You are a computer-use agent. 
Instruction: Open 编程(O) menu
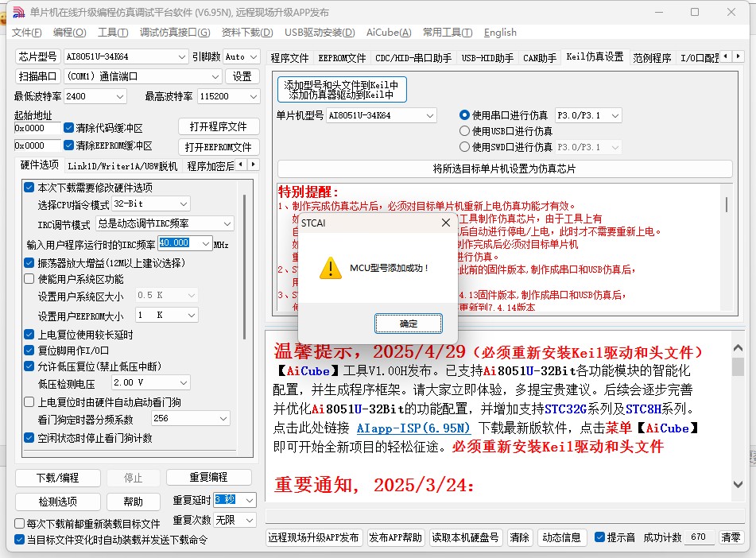click(69, 33)
